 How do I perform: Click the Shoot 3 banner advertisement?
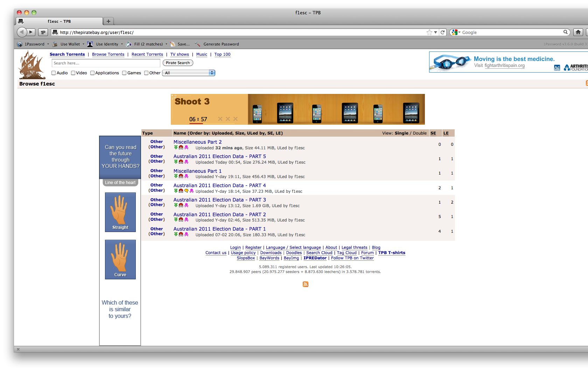(298, 109)
